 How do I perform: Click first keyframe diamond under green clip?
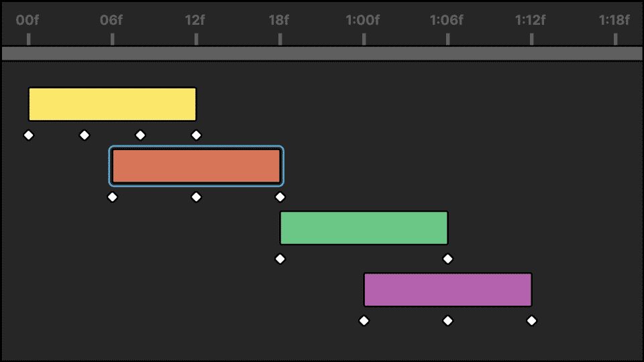point(280,259)
